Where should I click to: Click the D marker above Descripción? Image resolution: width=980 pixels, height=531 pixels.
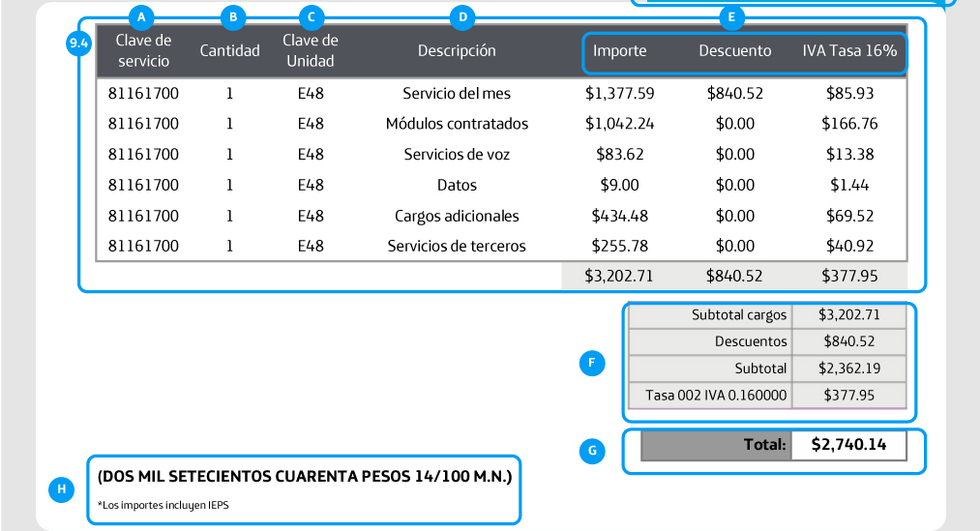[x=462, y=17]
